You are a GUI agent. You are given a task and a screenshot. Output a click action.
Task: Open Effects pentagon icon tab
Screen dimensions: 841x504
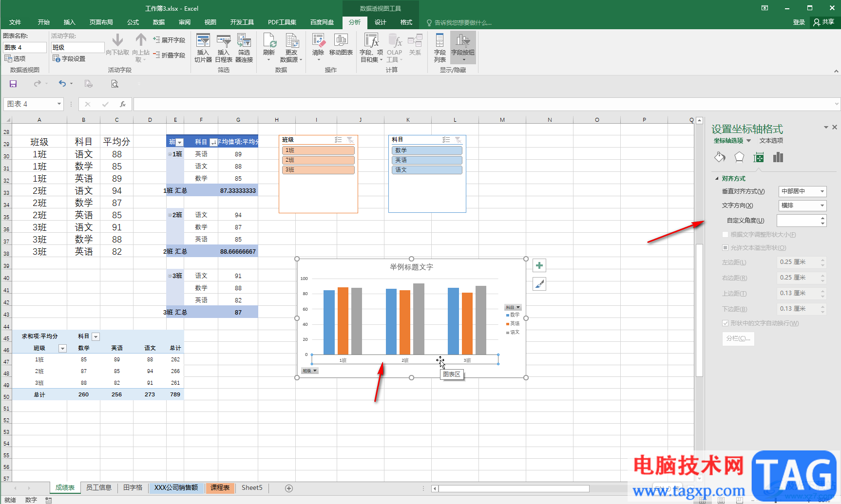pos(739,157)
